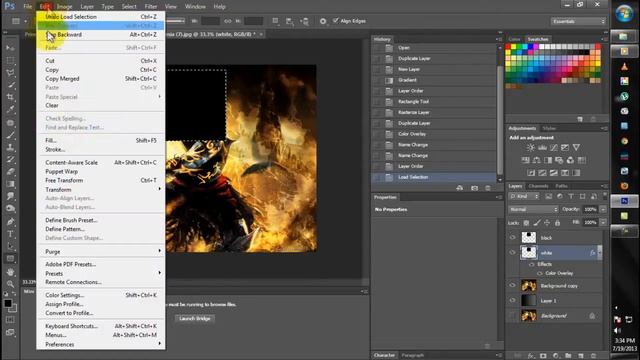Toggle Color Overlay effect visibility
The image size is (640, 360).
(x=540, y=273)
